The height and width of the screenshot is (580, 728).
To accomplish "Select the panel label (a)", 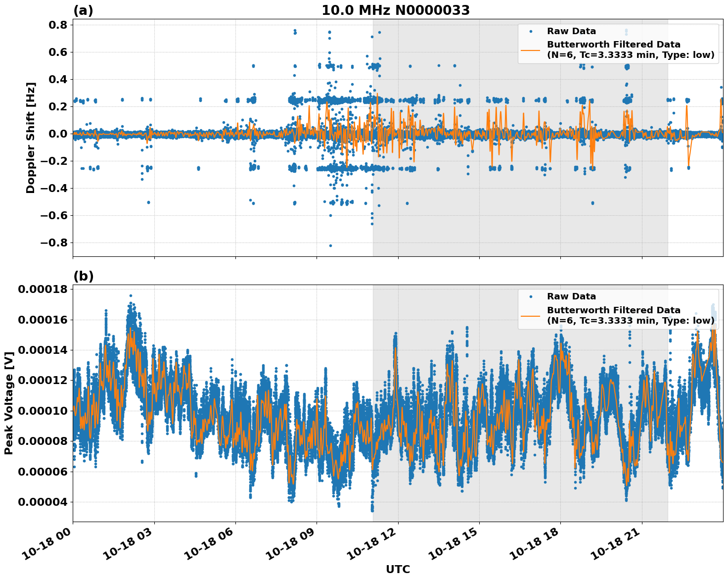I will pyautogui.click(x=83, y=9).
